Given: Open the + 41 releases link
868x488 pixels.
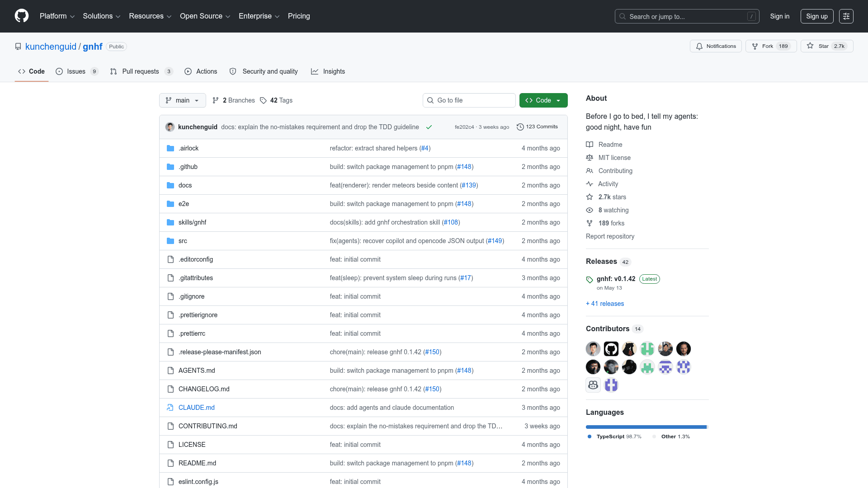Looking at the screenshot, I should click(x=605, y=304).
